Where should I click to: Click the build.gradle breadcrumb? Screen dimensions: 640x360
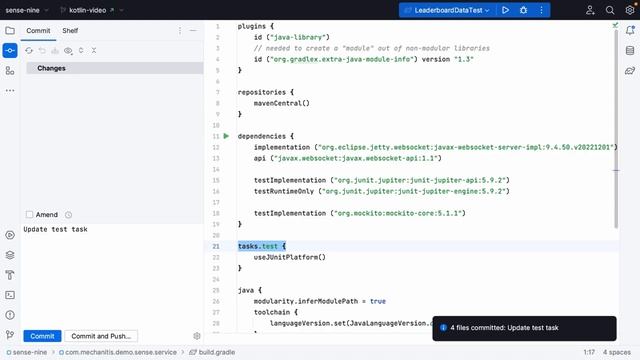pyautogui.click(x=212, y=352)
